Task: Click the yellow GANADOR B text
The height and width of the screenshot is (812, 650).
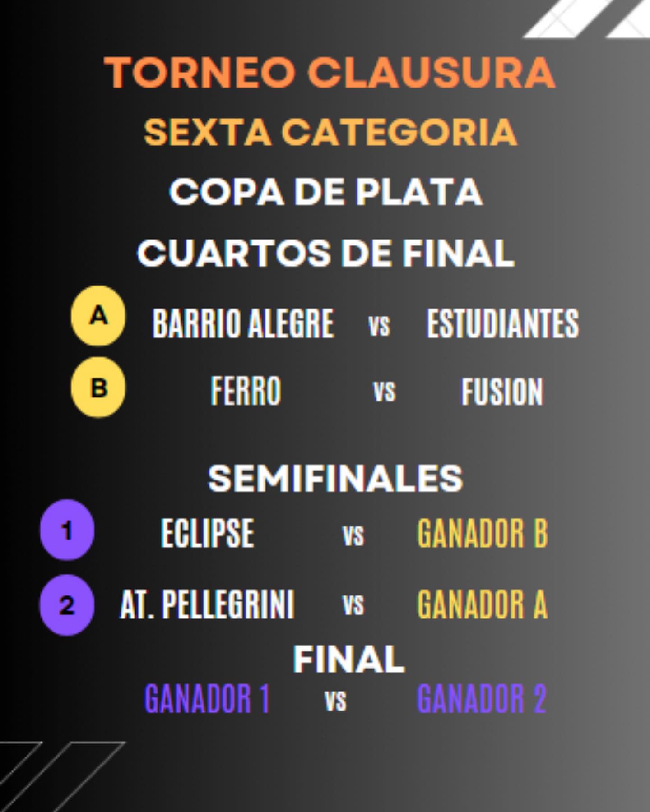Action: pyautogui.click(x=482, y=533)
